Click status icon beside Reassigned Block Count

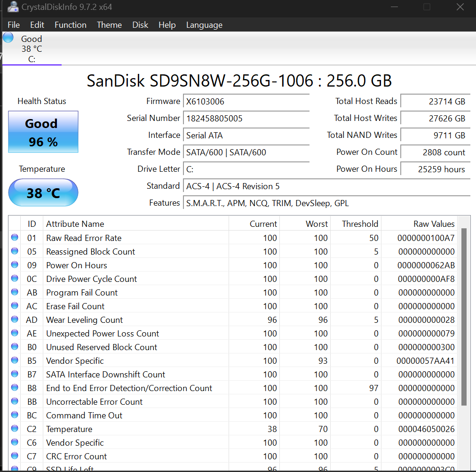[15, 251]
